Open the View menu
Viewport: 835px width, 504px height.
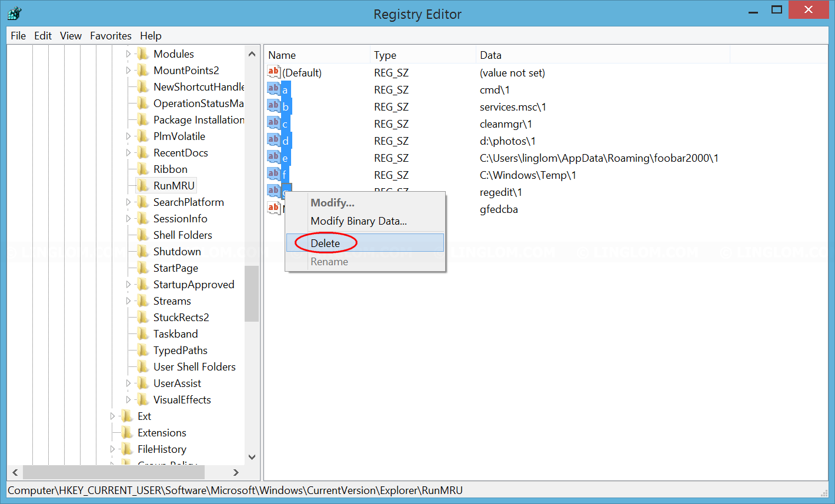[x=71, y=36]
